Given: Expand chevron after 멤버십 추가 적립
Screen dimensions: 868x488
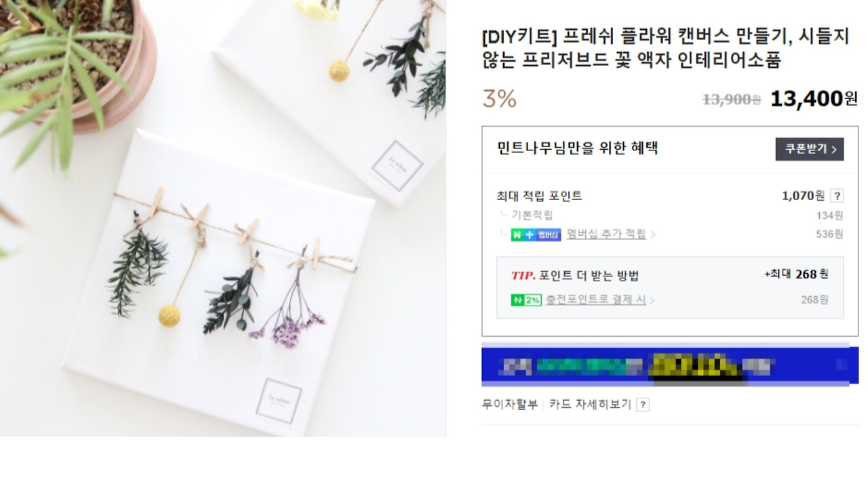Looking at the screenshot, I should (x=653, y=235).
